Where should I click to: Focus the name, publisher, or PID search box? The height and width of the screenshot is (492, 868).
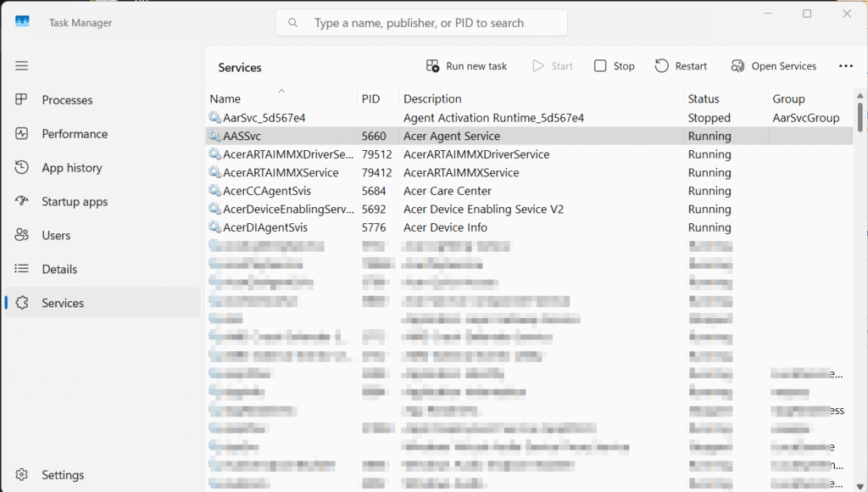[x=421, y=23]
